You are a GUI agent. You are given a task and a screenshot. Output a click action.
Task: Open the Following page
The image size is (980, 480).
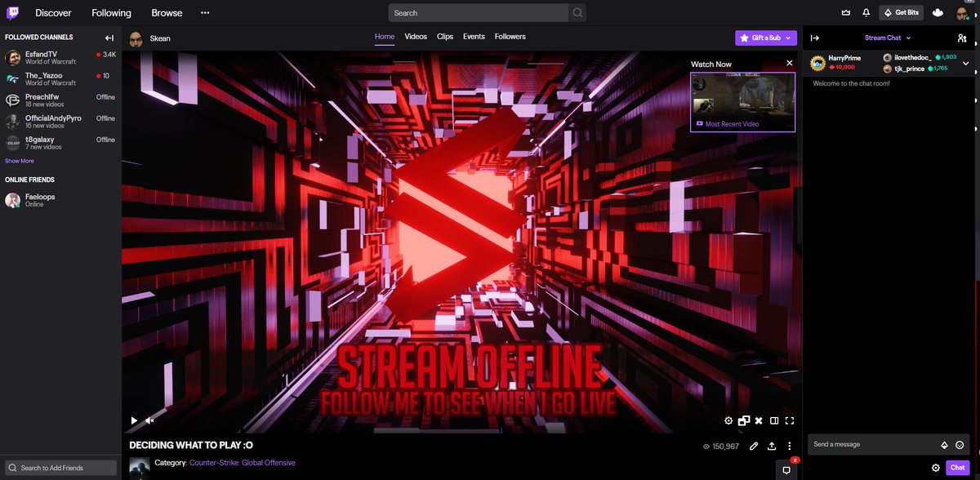111,13
